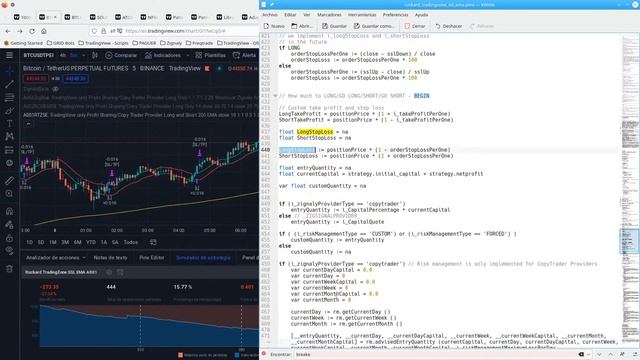Click the go-to-date calendar icon
This screenshot has height=360, width=640.
tap(153, 242)
